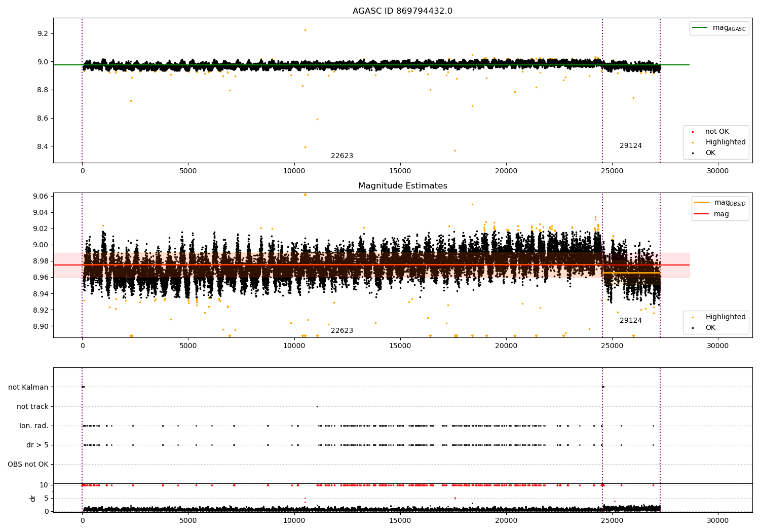Click the orange mag OBSID line sample in legend

point(702,203)
